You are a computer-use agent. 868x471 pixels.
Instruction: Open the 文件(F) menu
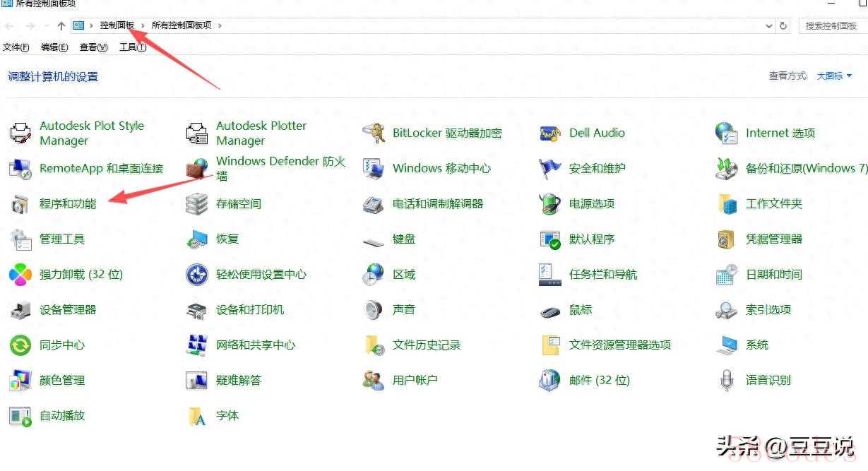pyautogui.click(x=16, y=47)
